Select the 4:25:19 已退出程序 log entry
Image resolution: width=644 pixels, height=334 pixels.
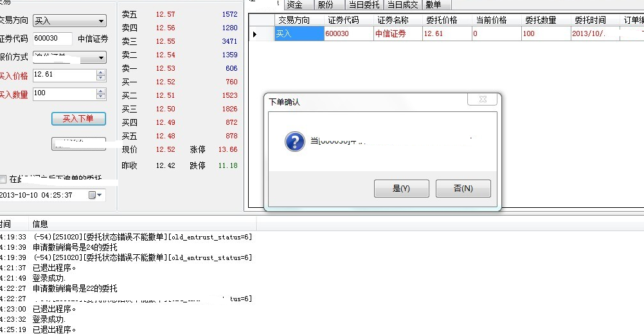[x=55, y=330]
